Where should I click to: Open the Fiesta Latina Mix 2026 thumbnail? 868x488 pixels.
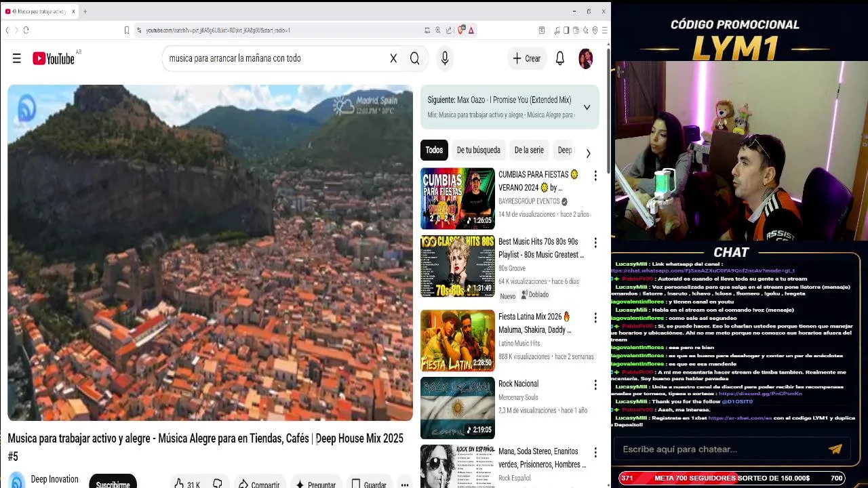pos(458,340)
